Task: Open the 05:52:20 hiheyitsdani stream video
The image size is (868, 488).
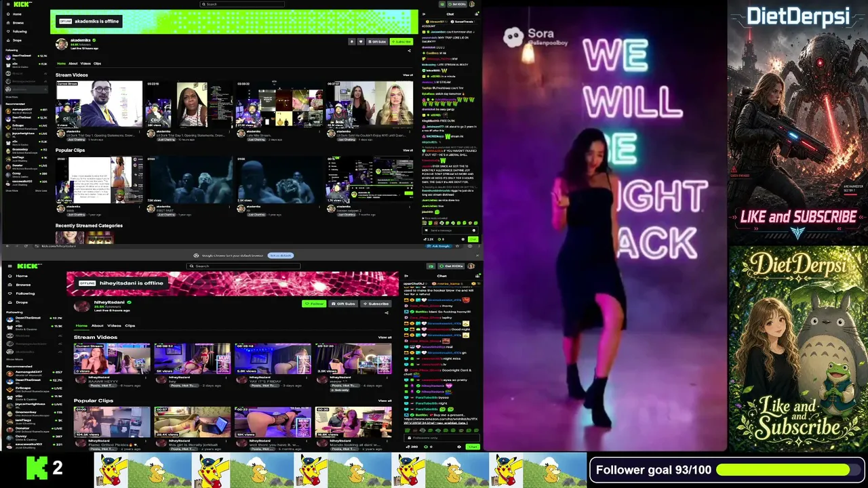Action: coord(353,359)
